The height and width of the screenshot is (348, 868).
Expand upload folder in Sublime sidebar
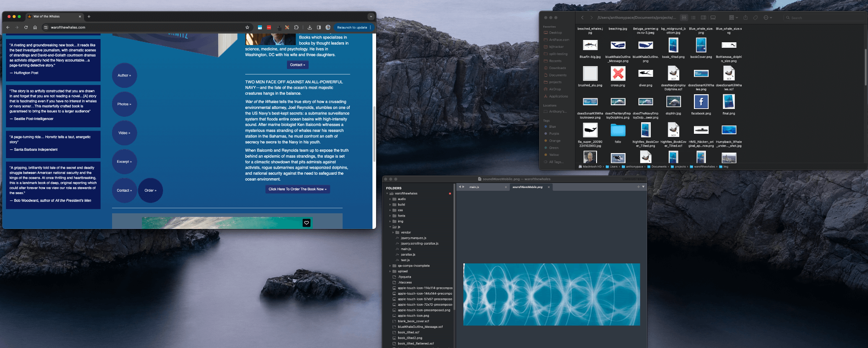(x=390, y=271)
